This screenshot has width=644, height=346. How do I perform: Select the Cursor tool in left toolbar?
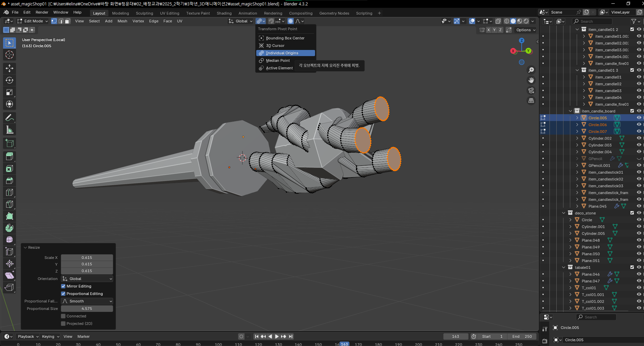10,55
